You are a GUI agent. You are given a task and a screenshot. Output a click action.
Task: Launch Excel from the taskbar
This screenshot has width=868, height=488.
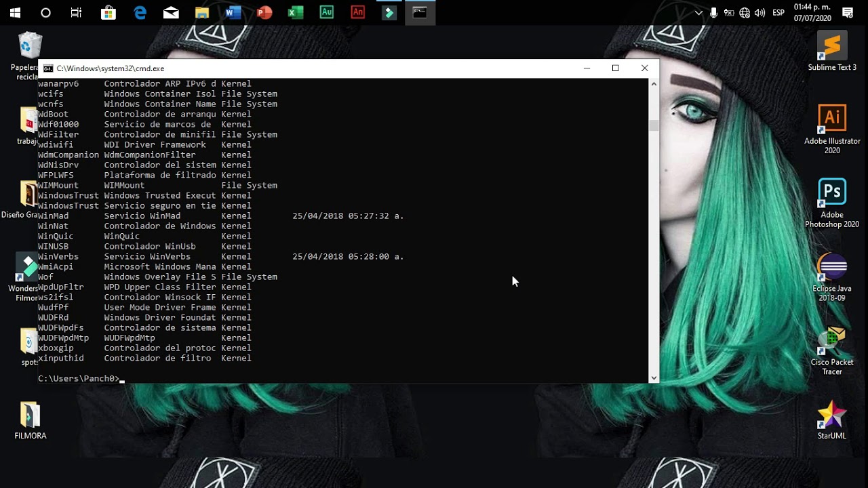(x=296, y=12)
